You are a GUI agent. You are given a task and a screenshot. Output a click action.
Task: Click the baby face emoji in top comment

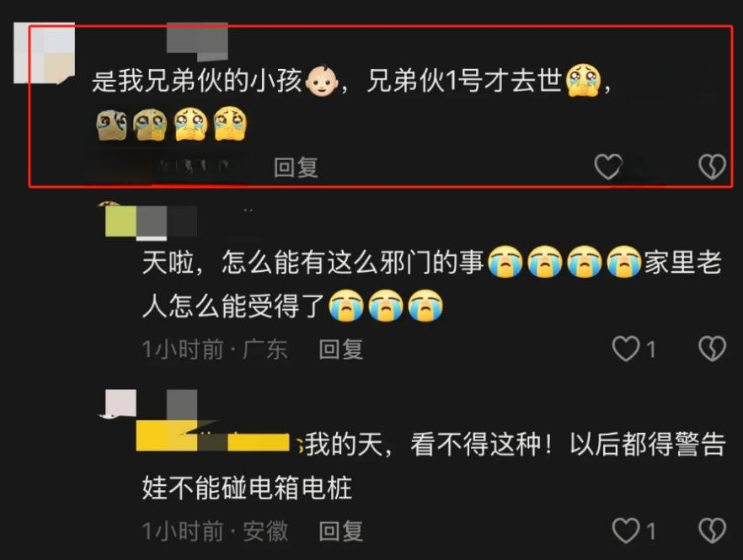[321, 81]
